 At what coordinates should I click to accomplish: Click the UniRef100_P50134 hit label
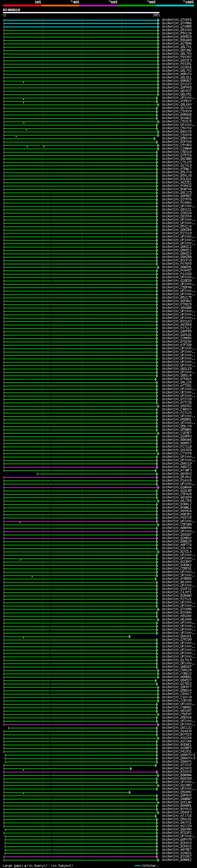point(177,33)
